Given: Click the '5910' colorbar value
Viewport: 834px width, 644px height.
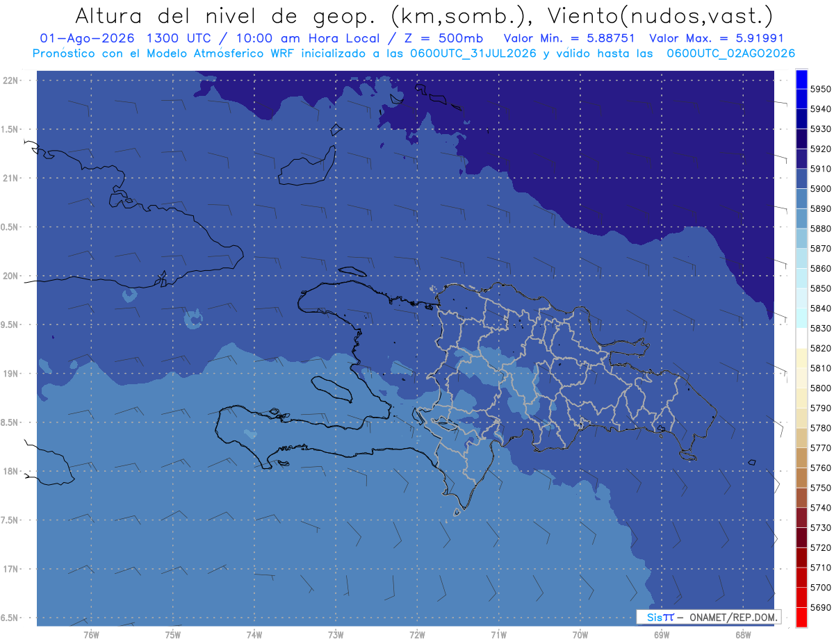Looking at the screenshot, I should click(x=821, y=169).
